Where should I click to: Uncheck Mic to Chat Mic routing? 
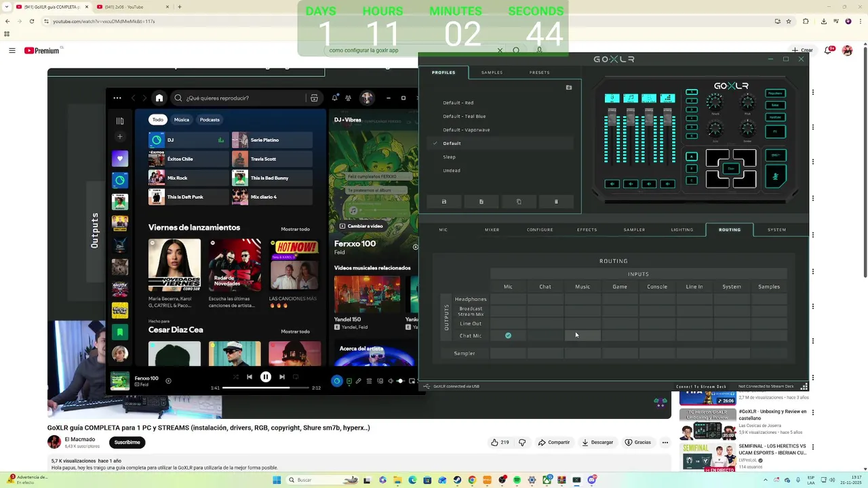(508, 335)
